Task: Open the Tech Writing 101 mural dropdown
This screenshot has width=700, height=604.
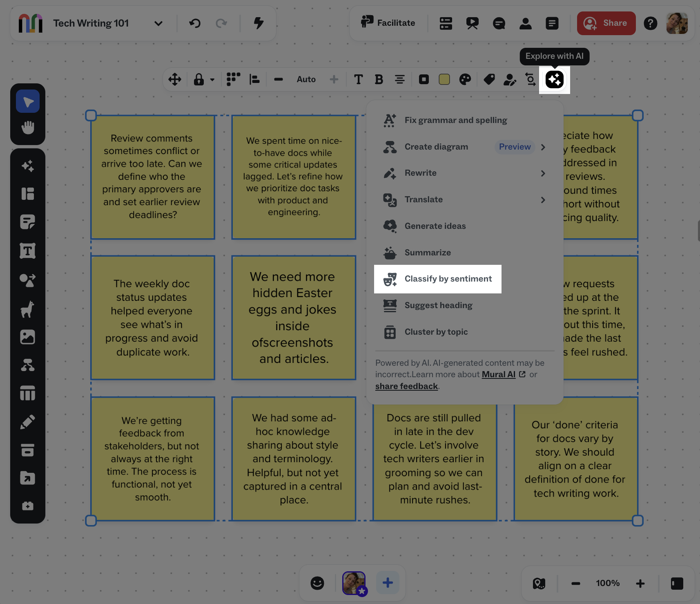Action: (x=158, y=23)
